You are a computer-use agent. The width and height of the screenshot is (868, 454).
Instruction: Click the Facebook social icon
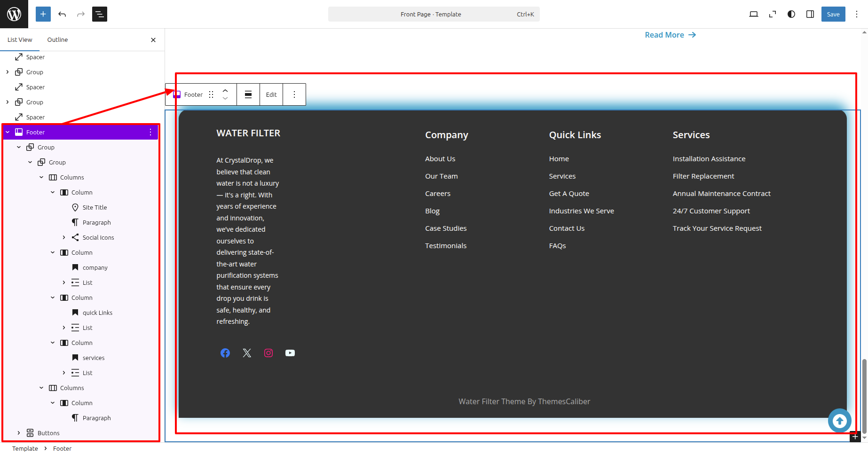pos(225,353)
